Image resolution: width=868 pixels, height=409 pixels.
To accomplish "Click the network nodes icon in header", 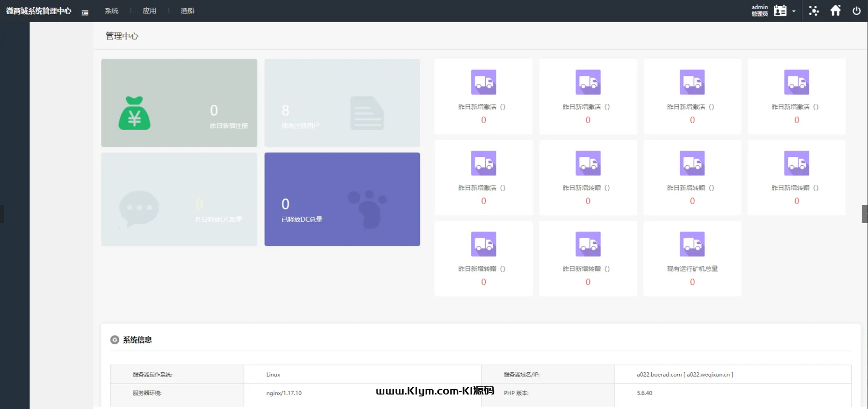I will click(x=814, y=11).
